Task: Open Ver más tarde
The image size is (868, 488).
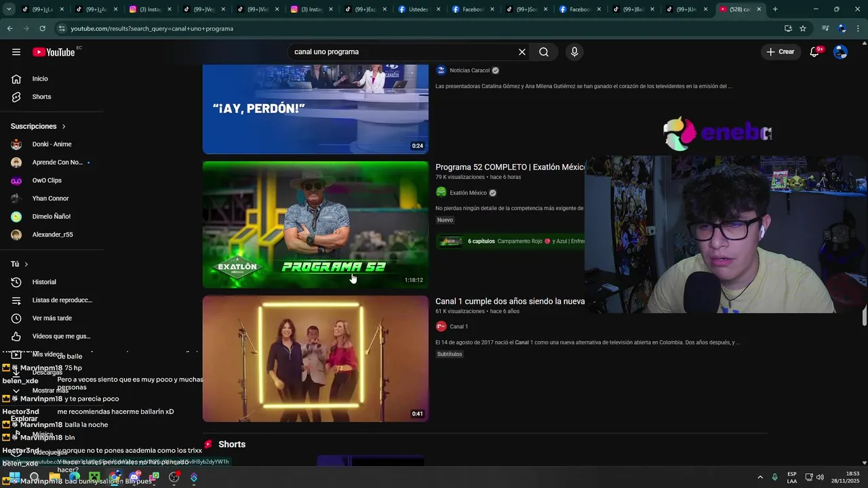Action: 52,318
